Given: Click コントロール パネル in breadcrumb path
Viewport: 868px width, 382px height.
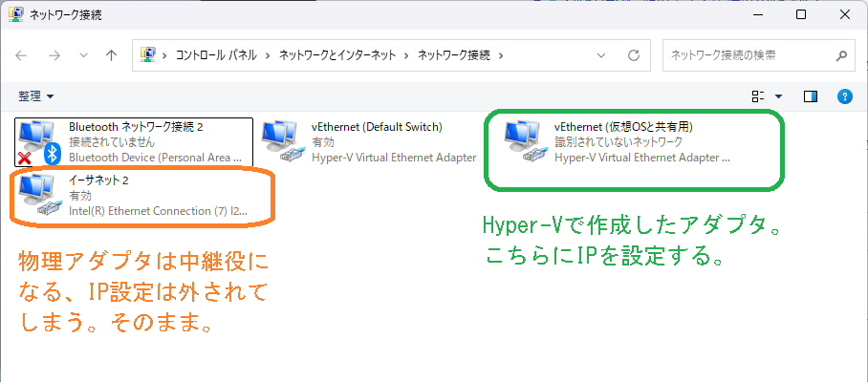Looking at the screenshot, I should tap(218, 55).
